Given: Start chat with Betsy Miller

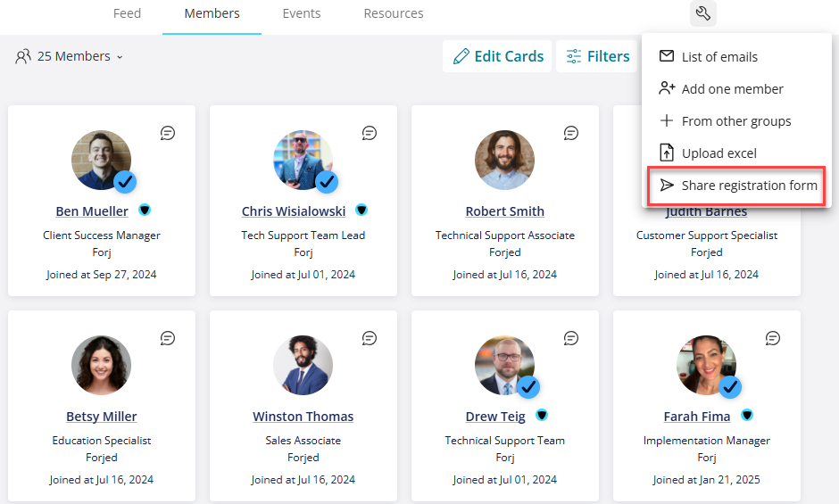Looking at the screenshot, I should [x=168, y=338].
